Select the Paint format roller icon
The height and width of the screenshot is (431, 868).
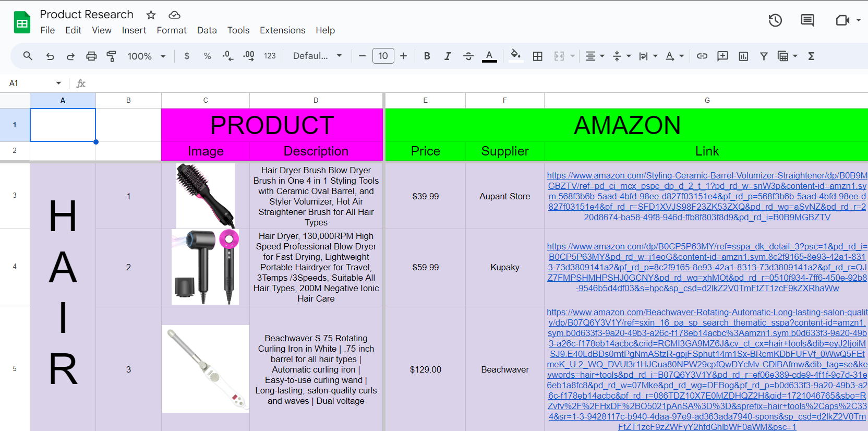[x=111, y=56]
